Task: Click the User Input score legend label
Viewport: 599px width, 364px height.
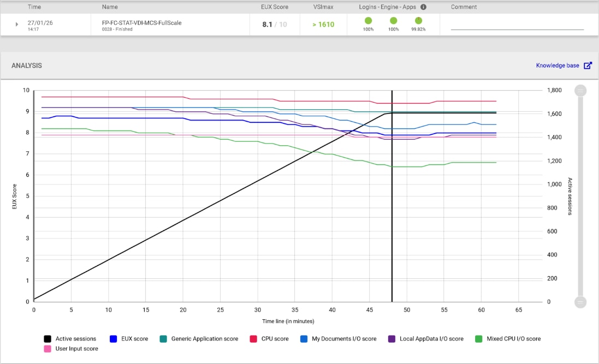Action: pos(77,349)
